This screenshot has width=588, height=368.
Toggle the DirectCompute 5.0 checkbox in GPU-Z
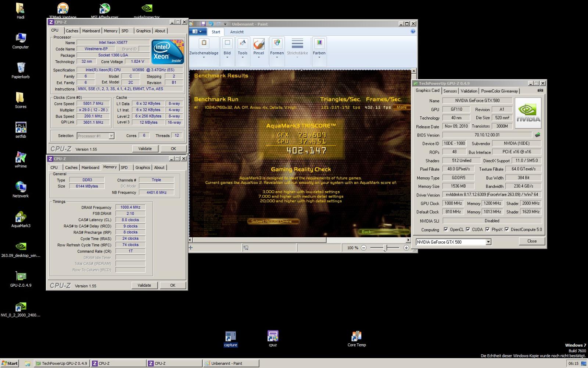coord(507,229)
